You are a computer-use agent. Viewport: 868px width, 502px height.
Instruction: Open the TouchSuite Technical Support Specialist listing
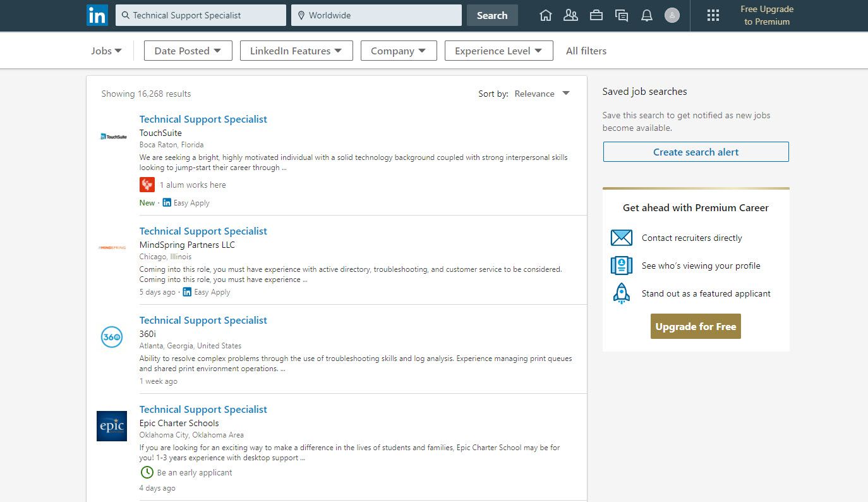click(203, 119)
